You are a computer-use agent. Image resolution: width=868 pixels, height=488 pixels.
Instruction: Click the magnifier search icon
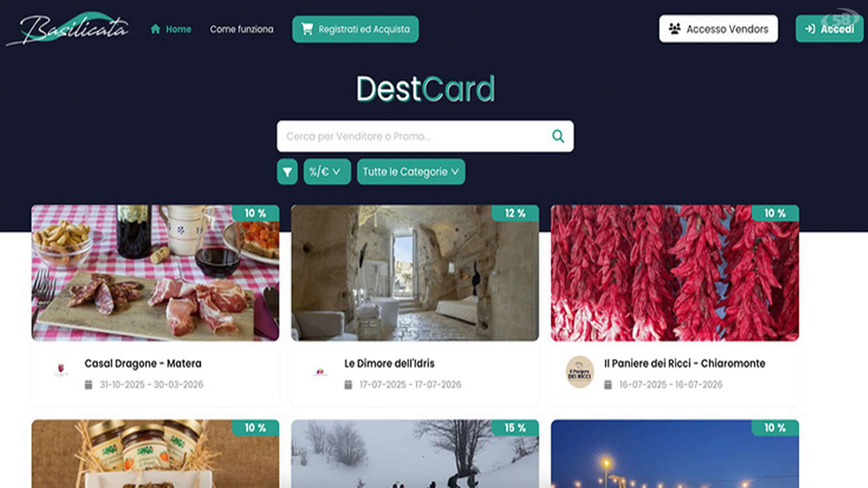[x=558, y=136]
